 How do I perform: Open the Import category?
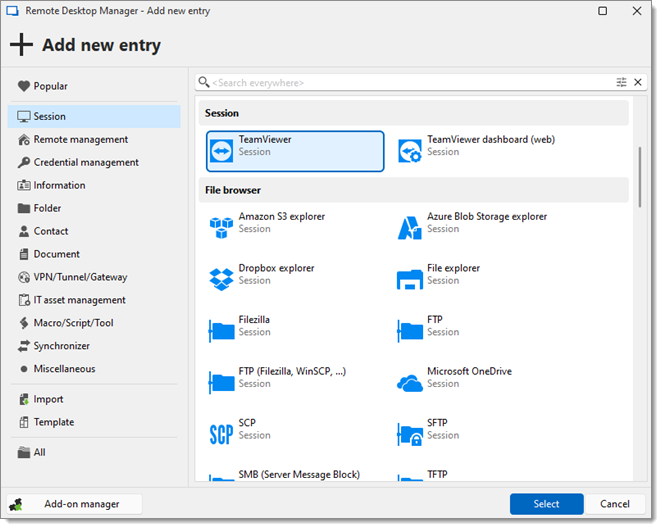pos(94,399)
